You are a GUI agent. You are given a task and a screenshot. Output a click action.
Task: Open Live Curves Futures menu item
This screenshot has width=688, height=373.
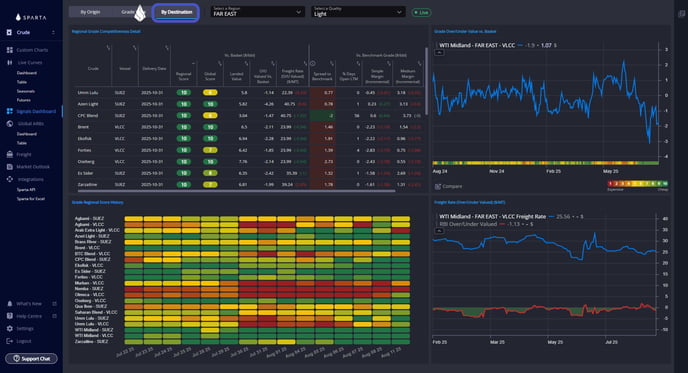[x=23, y=100]
